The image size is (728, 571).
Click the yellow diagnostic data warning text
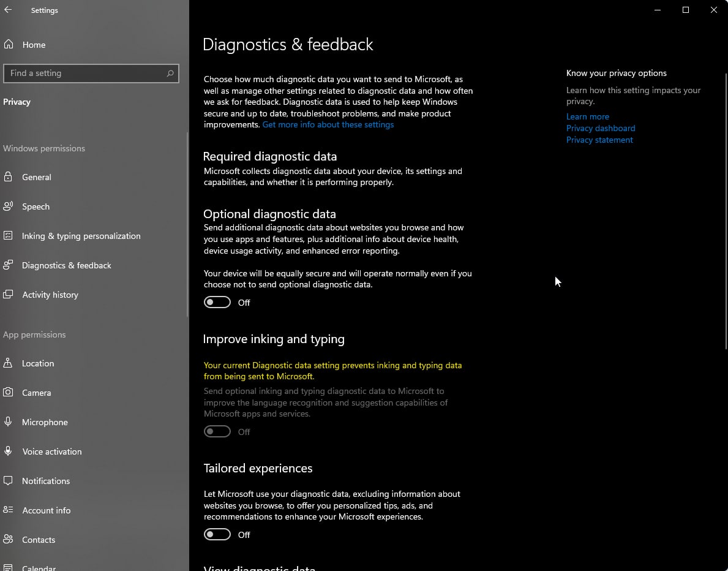pos(332,371)
